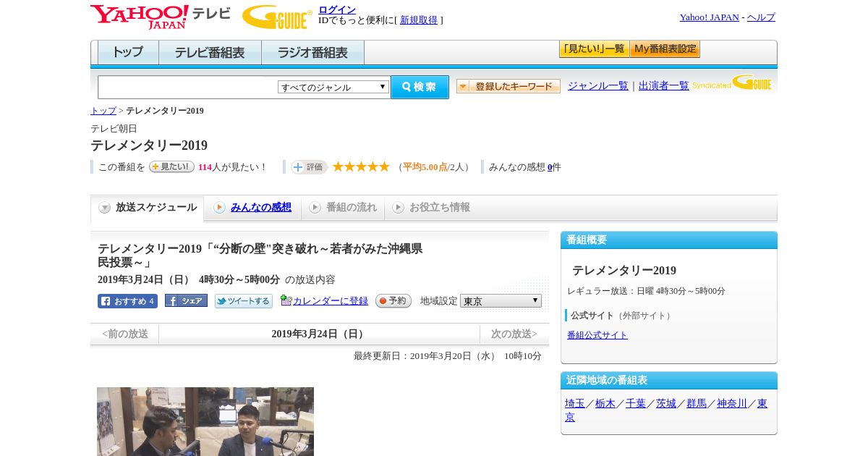Go to the トップ navigation tab
Screen dimensions: 868x456
pos(128,53)
